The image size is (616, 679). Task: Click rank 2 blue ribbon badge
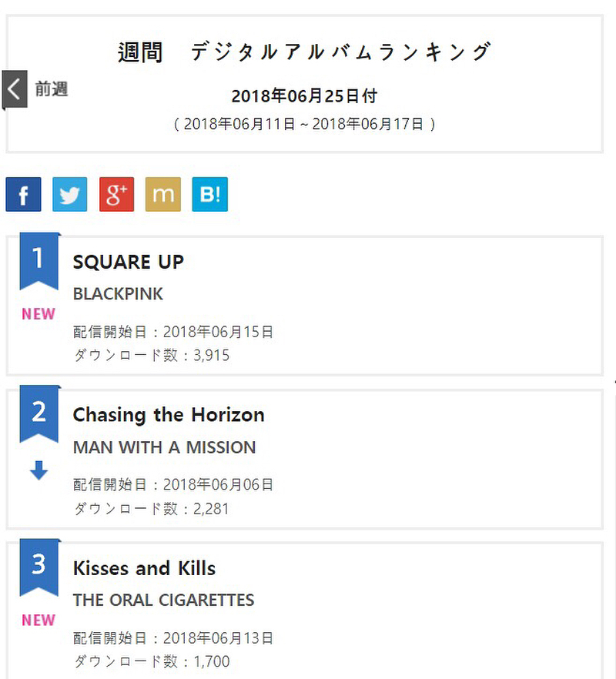pos(39,414)
